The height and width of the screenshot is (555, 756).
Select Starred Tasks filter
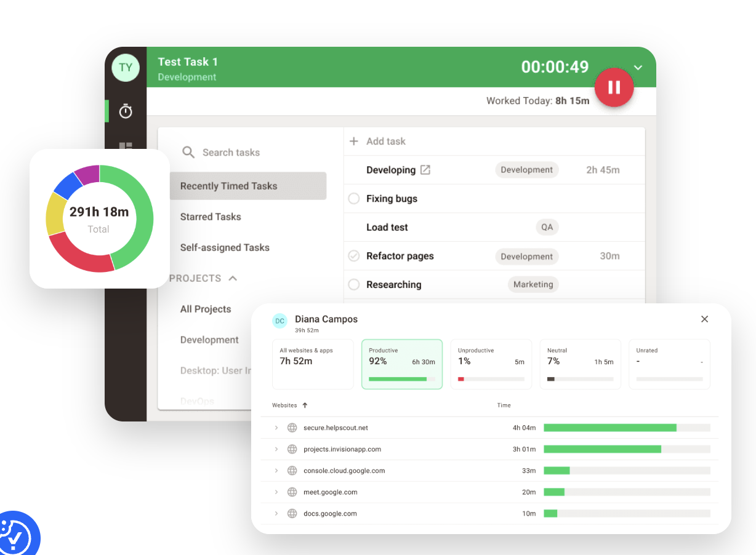coord(211,217)
